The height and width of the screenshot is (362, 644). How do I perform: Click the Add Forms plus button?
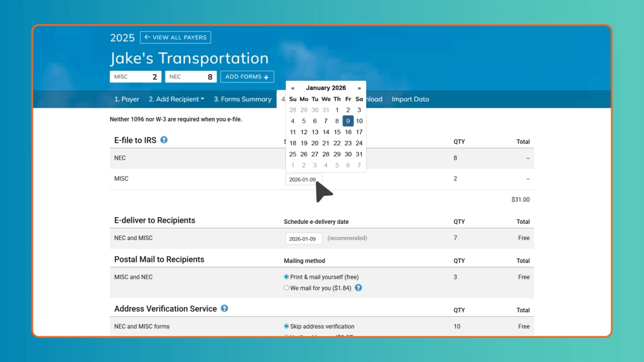pos(247,77)
